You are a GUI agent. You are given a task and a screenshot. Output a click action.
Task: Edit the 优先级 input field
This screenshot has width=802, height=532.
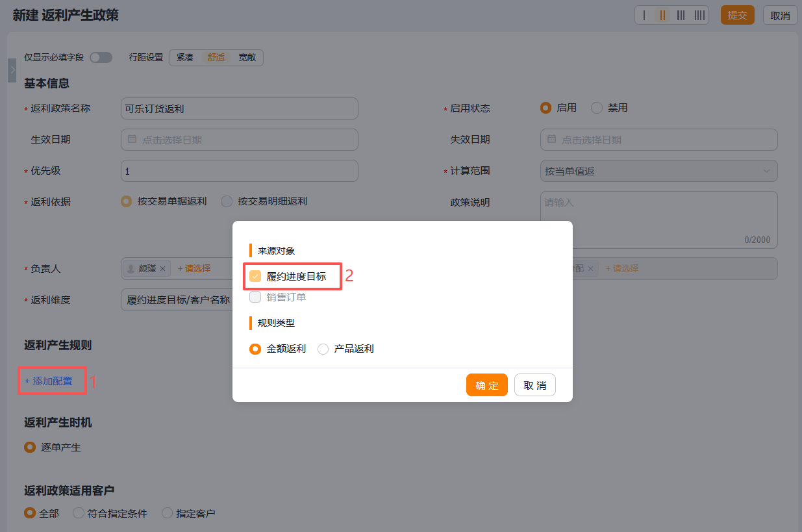[240, 171]
